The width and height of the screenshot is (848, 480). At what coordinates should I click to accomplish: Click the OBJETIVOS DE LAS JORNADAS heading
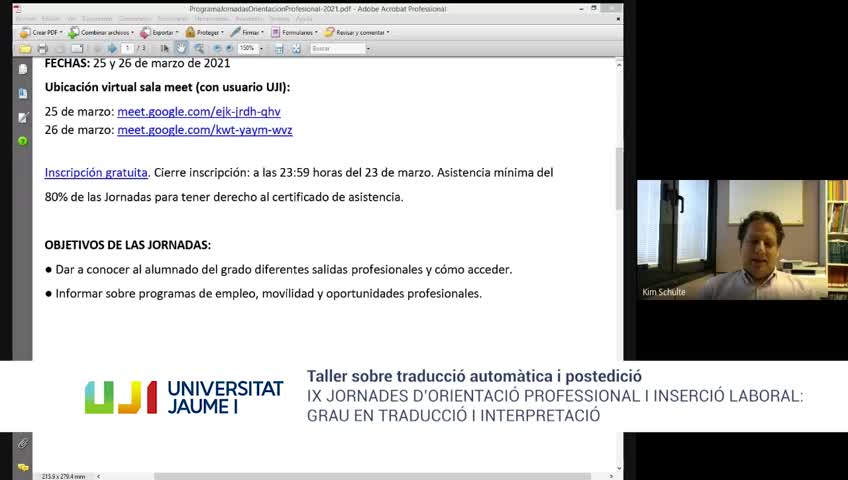[128, 245]
